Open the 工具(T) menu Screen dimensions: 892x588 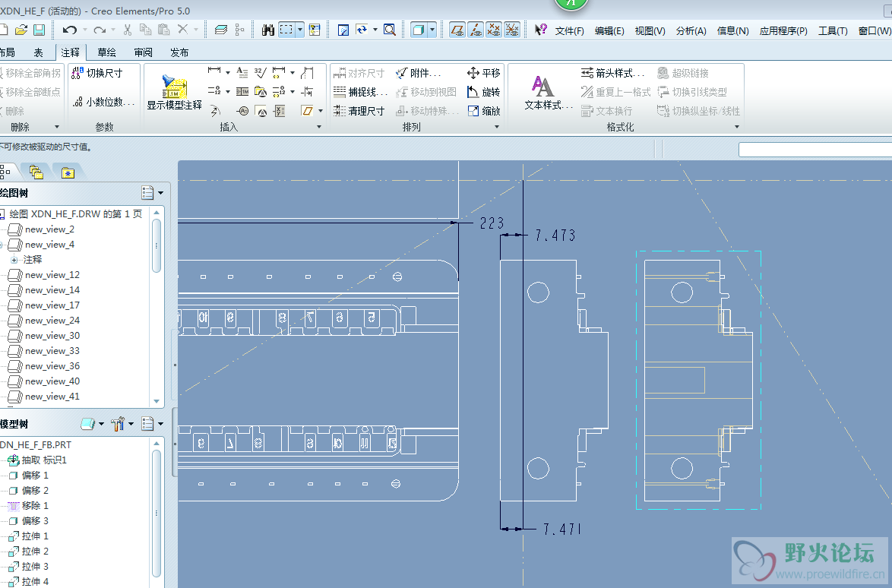click(x=833, y=30)
